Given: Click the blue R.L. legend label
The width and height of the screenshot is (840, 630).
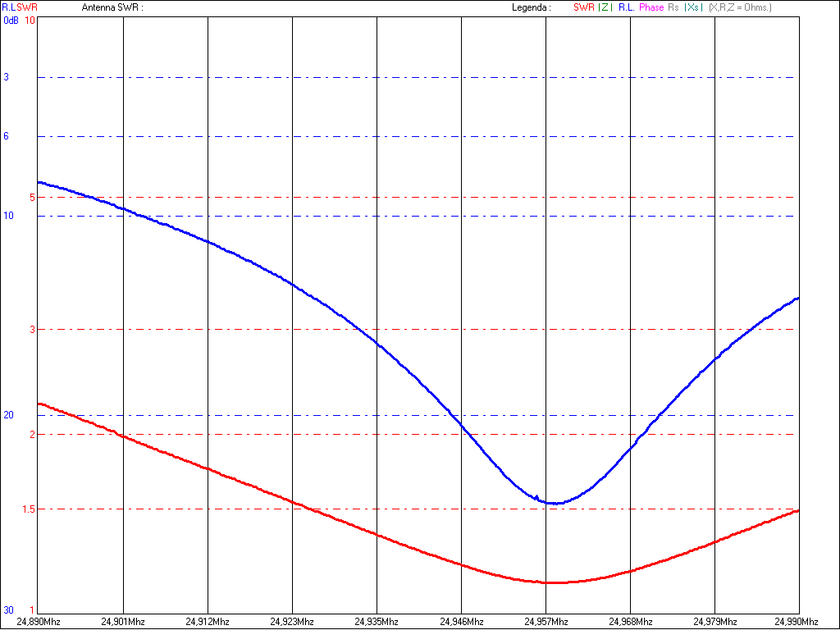Looking at the screenshot, I should click(626, 7).
